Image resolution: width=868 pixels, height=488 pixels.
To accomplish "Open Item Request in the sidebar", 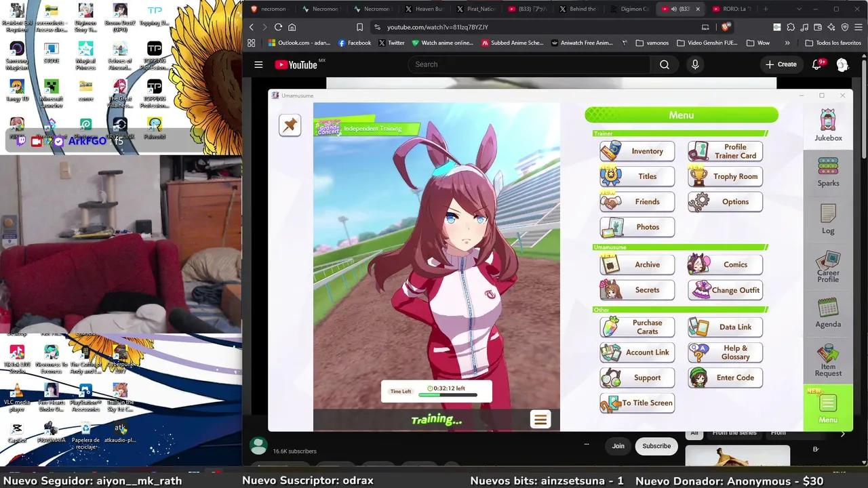I will click(x=828, y=361).
